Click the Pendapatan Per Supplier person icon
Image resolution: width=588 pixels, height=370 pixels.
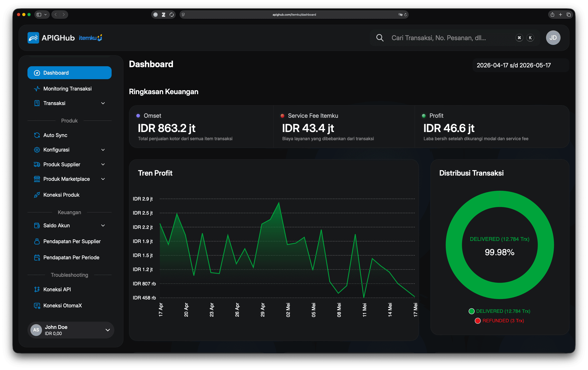pos(37,241)
